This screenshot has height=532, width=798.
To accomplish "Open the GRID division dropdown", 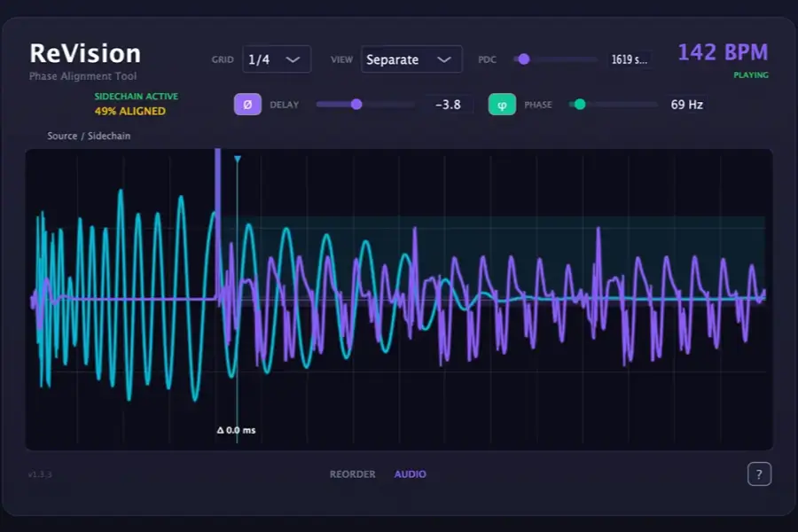I will tap(277, 59).
